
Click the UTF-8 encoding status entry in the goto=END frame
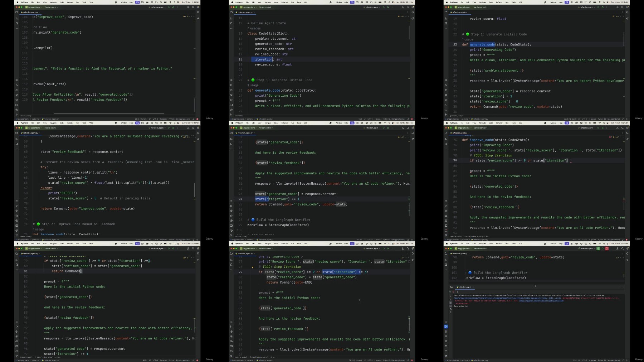tap(370, 360)
